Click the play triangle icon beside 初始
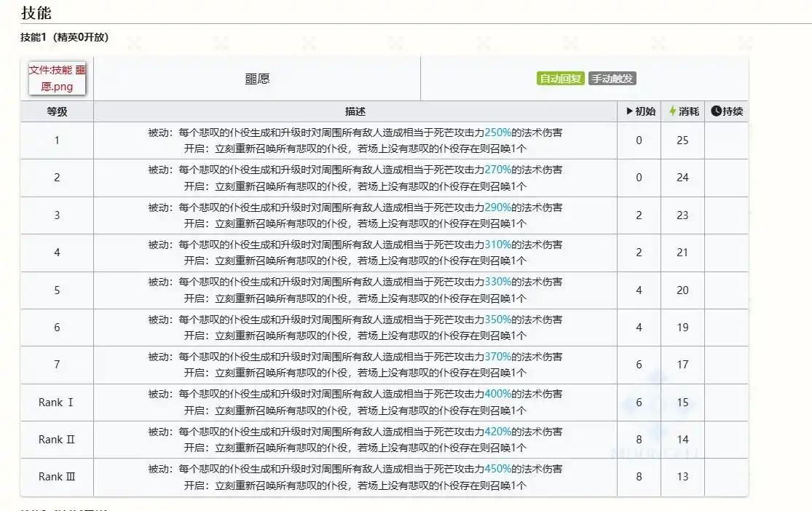The height and width of the screenshot is (511, 812). (x=630, y=111)
